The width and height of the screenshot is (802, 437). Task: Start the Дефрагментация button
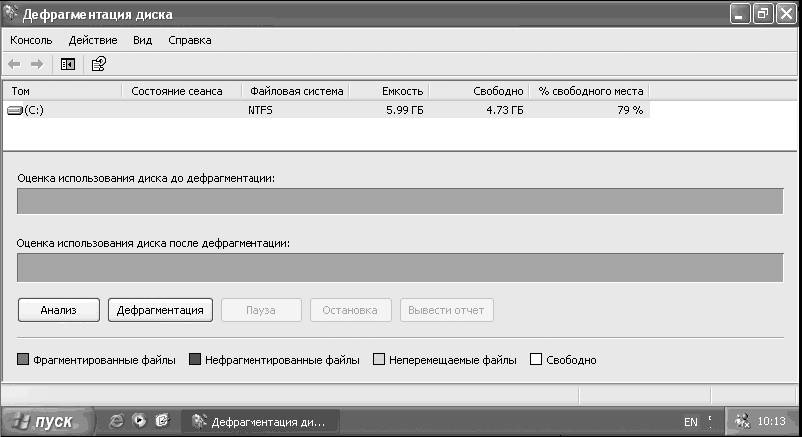[160, 310]
